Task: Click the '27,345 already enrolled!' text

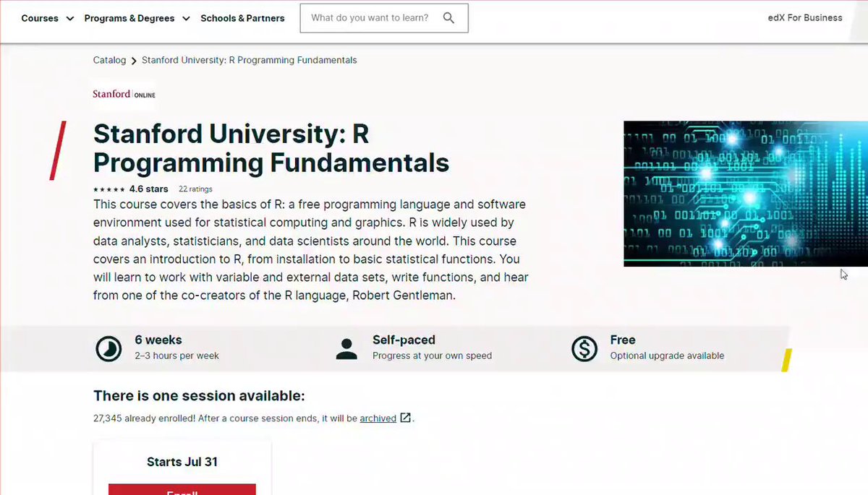Action: (x=145, y=418)
